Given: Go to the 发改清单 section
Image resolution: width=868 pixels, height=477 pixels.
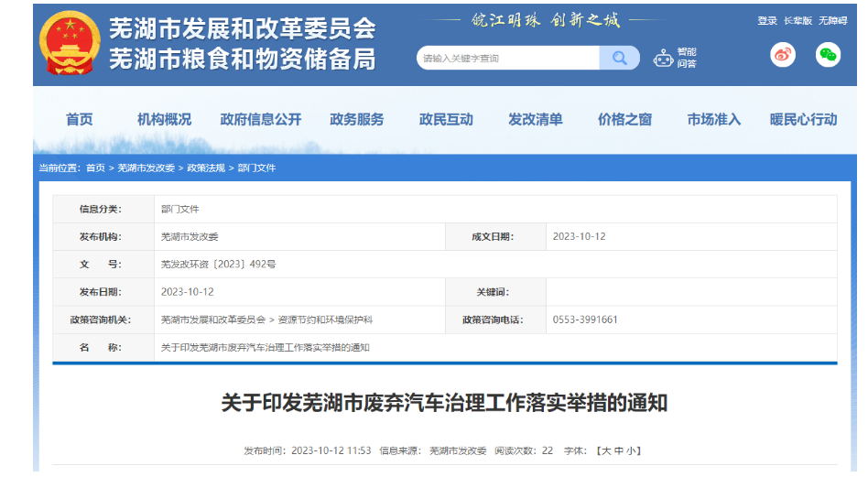Looking at the screenshot, I should tap(536, 119).
